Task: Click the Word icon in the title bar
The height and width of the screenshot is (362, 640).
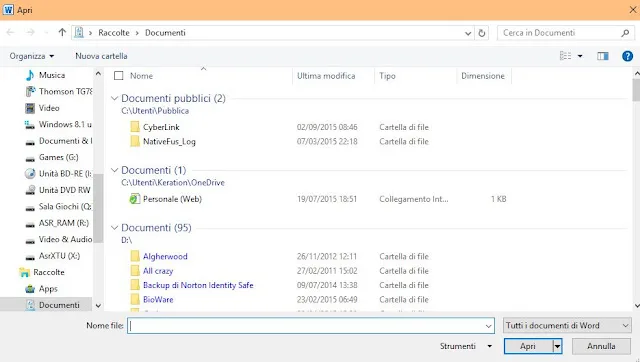Action: [8, 10]
